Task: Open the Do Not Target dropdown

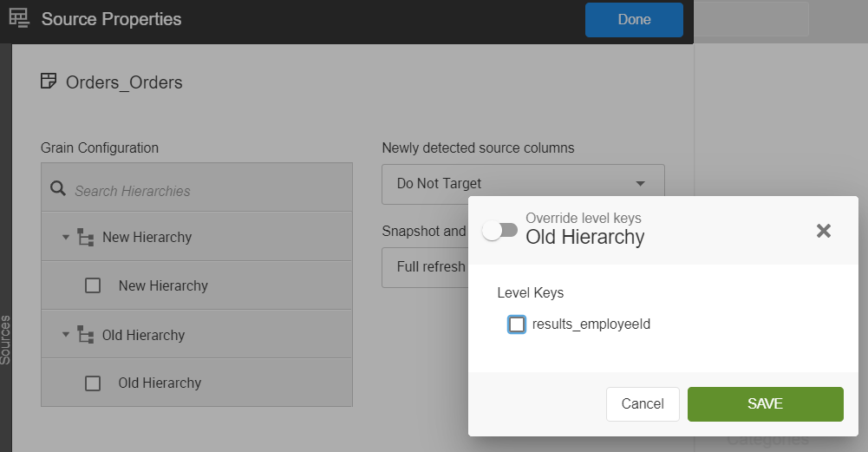Action: click(x=523, y=184)
